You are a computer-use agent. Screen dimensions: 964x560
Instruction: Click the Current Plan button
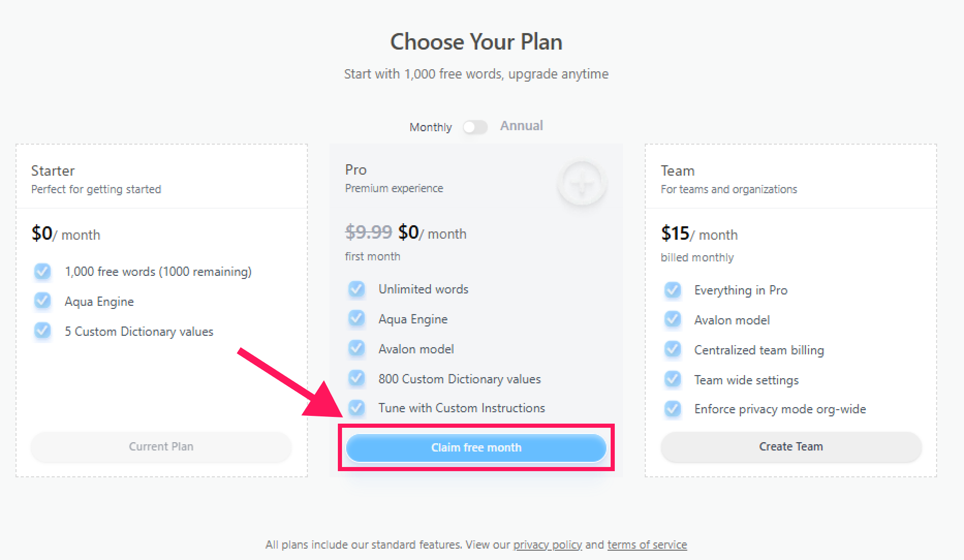tap(161, 447)
